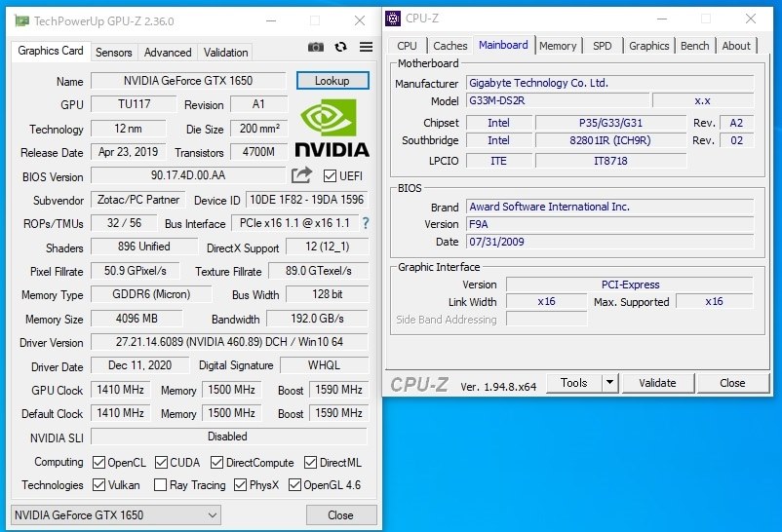Toggle the CUDA checkbox
This screenshot has height=532, width=782.
161,462
